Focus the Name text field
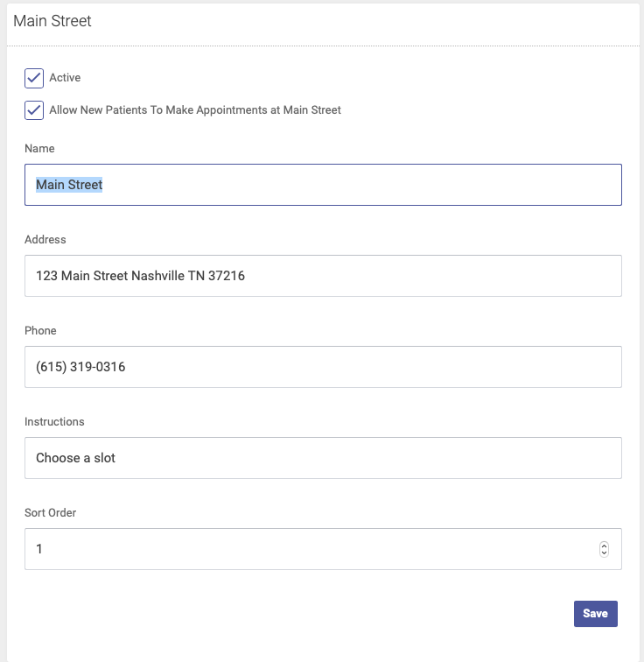 (x=323, y=185)
